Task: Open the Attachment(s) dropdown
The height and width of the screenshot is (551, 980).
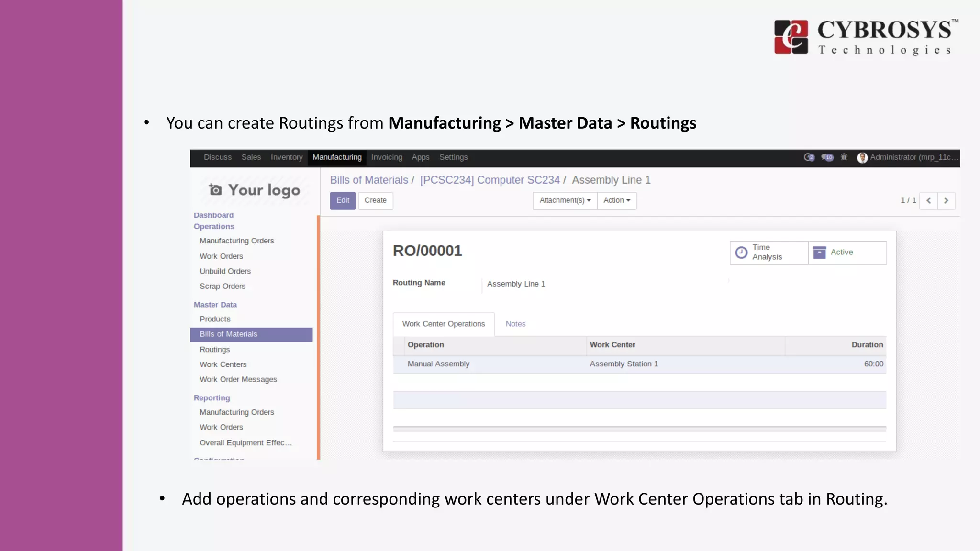Action: [565, 200]
